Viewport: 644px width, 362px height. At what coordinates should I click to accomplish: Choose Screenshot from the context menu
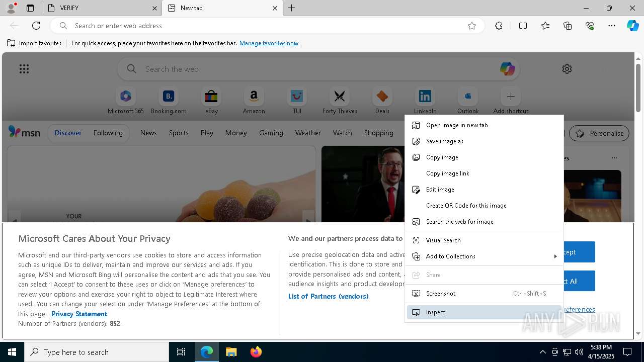pos(484,294)
